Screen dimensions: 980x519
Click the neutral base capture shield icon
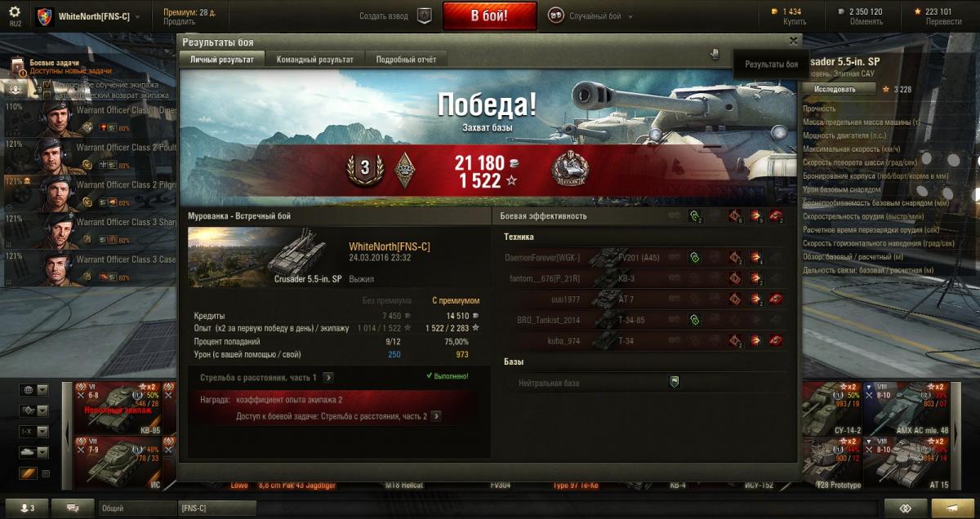(675, 382)
